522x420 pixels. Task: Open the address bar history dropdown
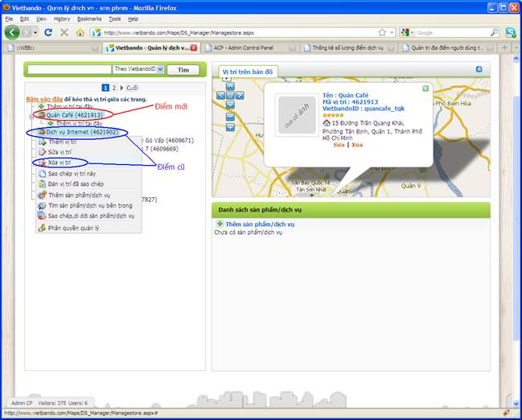392,32
